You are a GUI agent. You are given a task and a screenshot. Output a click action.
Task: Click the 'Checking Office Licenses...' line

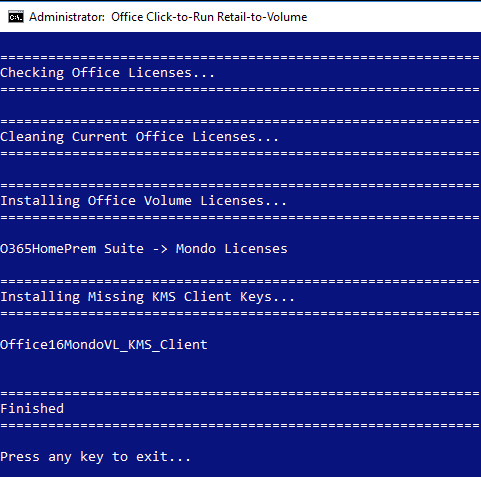107,73
